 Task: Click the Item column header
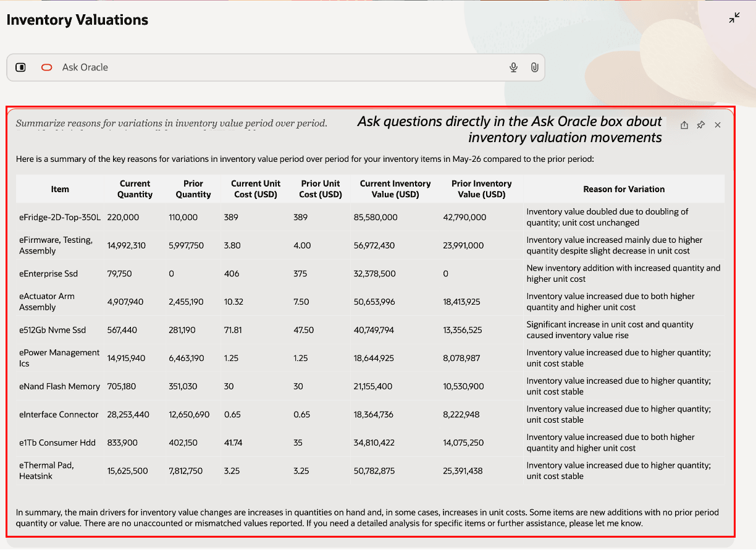(60, 189)
